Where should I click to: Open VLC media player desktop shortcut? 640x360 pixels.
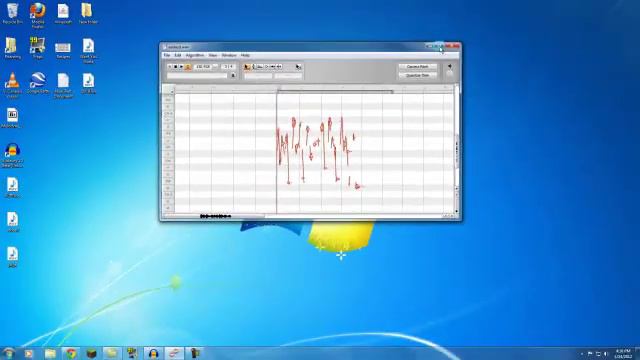click(x=12, y=85)
